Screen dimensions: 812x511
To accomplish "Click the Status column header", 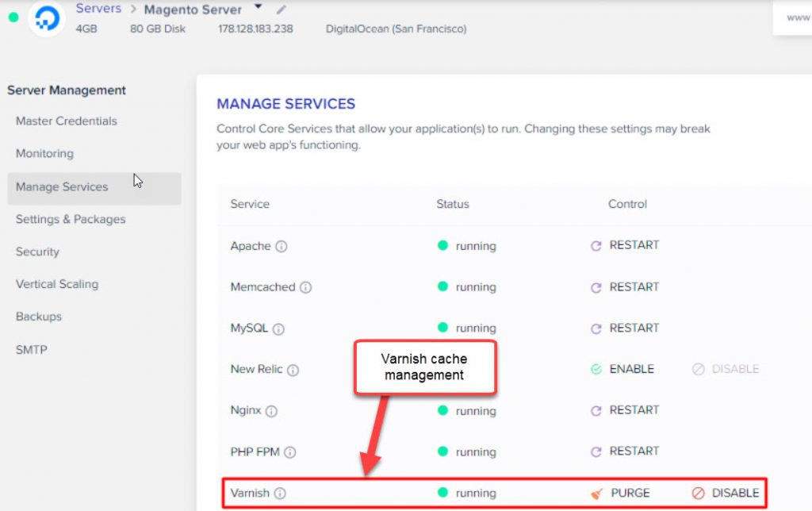I will click(x=453, y=204).
